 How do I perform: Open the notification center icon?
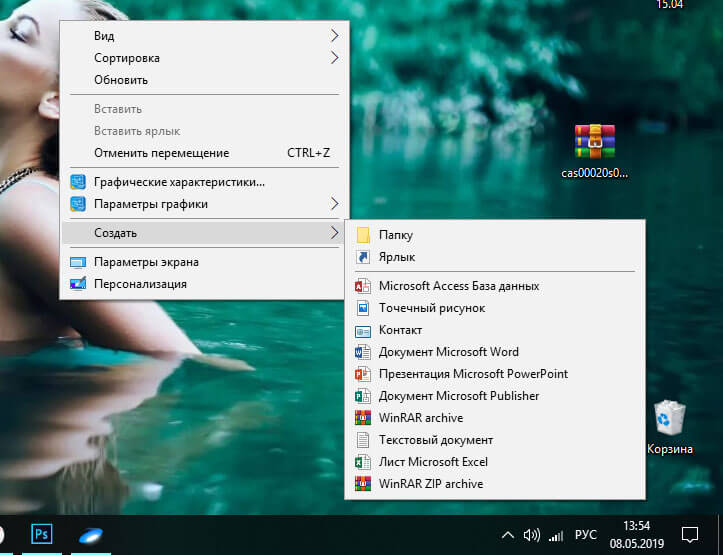click(x=689, y=533)
